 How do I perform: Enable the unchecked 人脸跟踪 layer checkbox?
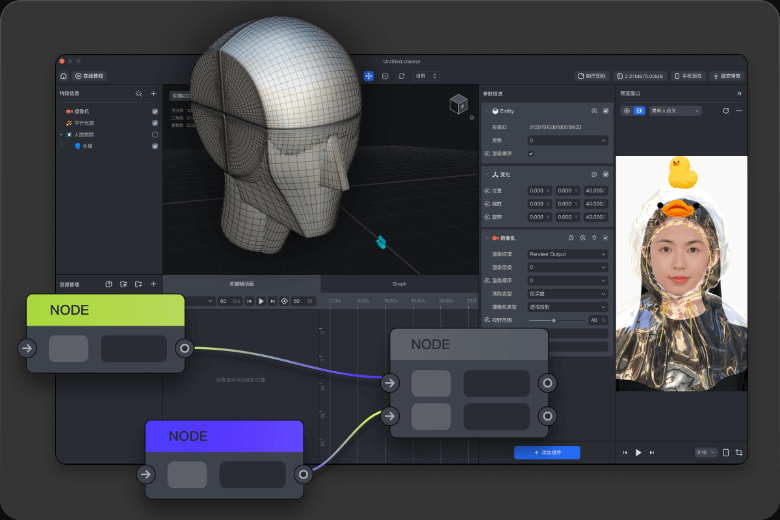pyautogui.click(x=155, y=134)
